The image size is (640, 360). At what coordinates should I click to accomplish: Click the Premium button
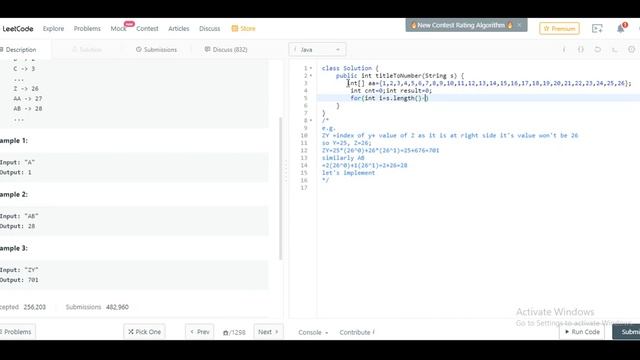pos(559,29)
